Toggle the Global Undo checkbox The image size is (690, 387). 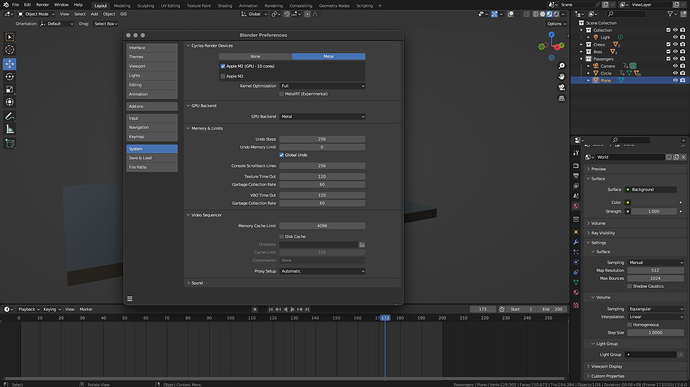point(282,155)
